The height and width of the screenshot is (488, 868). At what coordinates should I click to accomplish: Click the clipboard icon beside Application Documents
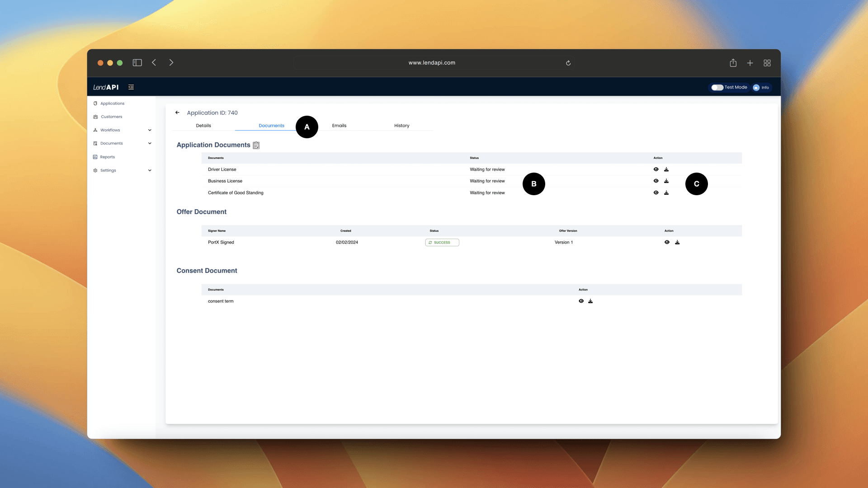[256, 145]
